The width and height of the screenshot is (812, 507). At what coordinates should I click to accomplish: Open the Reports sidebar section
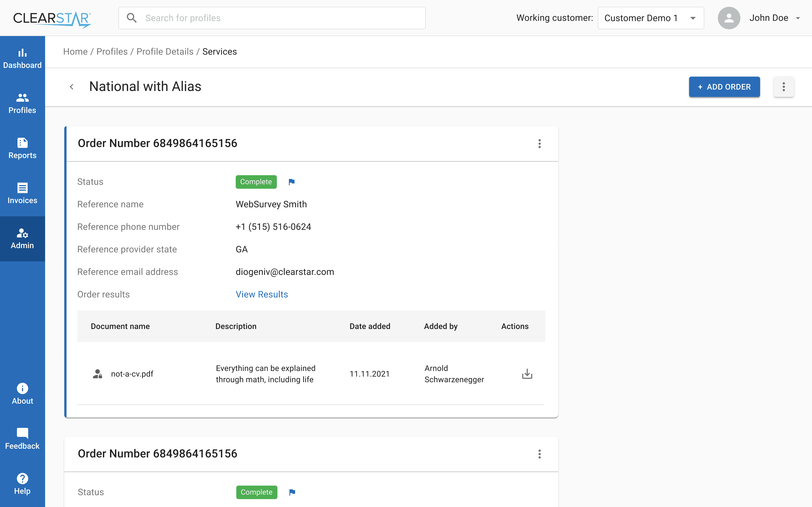[x=22, y=148]
